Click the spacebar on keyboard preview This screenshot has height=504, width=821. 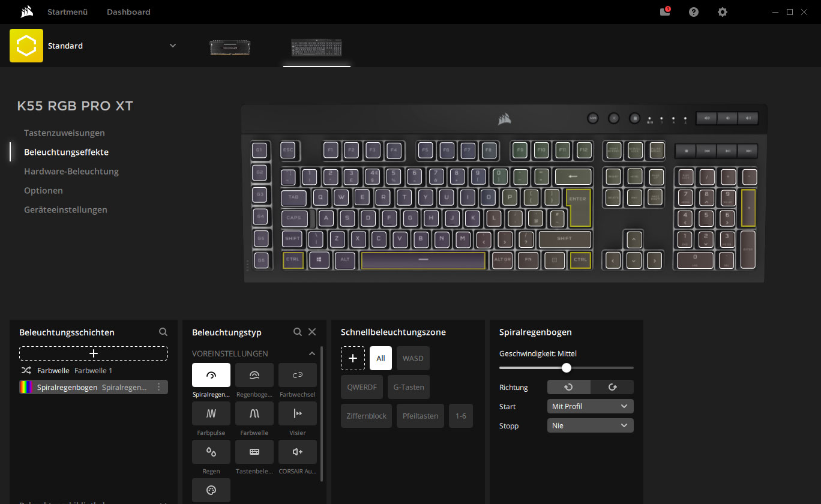click(423, 260)
